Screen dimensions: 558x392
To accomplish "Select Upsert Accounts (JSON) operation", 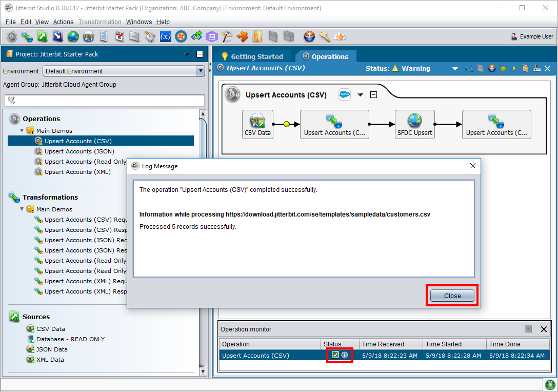I will pos(79,151).
